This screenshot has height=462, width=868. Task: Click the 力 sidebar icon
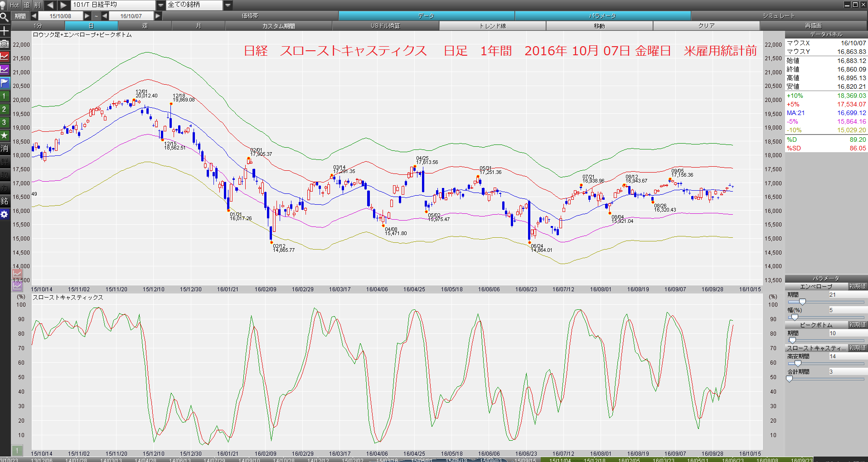pyautogui.click(x=5, y=188)
